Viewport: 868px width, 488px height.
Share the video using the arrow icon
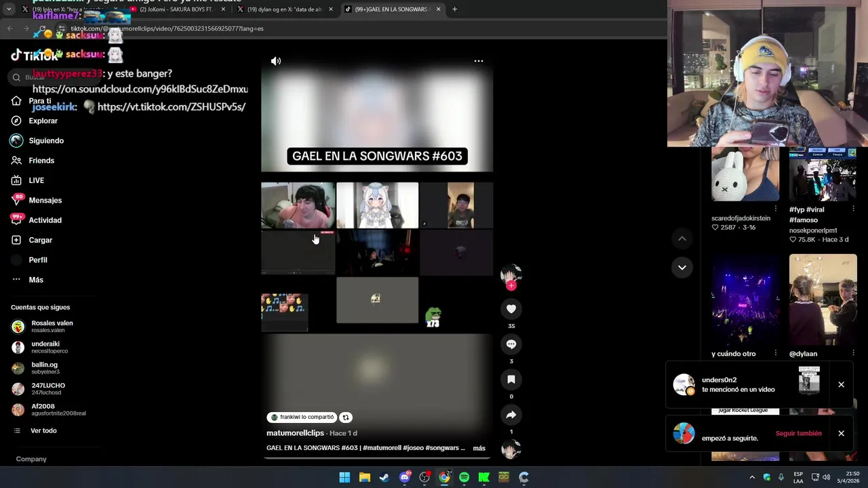point(511,415)
